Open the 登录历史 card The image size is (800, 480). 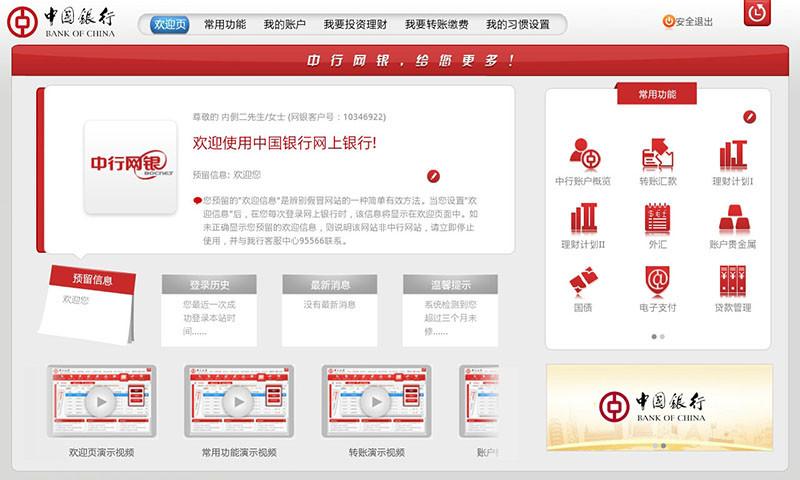coord(209,311)
